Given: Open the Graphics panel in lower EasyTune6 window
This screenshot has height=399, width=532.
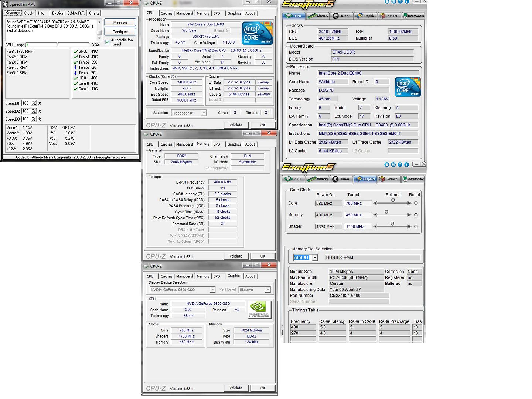Looking at the screenshot, I should pyautogui.click(x=365, y=179).
